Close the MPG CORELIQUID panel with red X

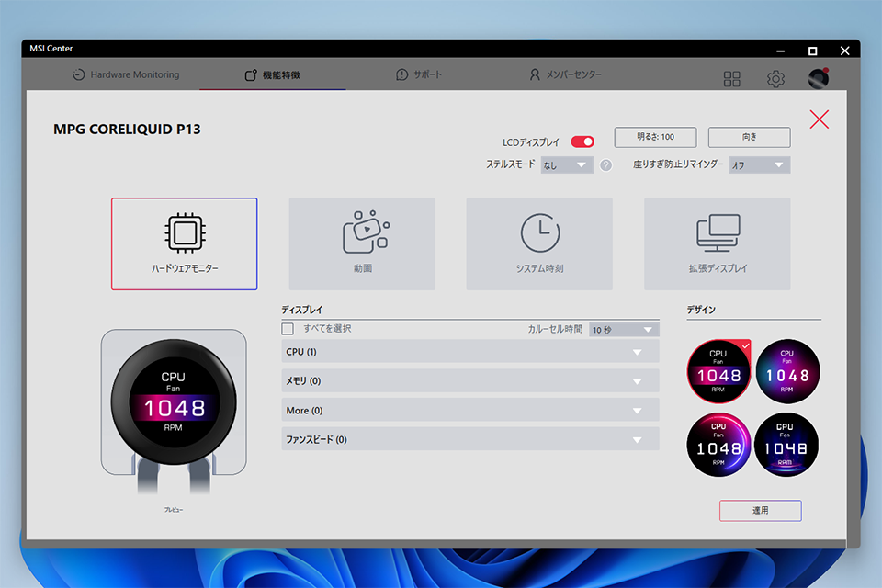click(819, 119)
